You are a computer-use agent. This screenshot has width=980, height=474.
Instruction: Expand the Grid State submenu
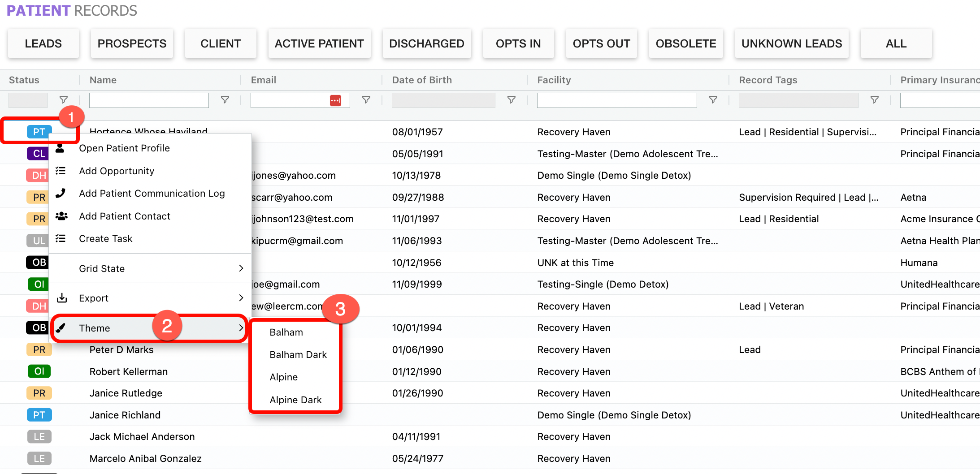click(x=150, y=268)
